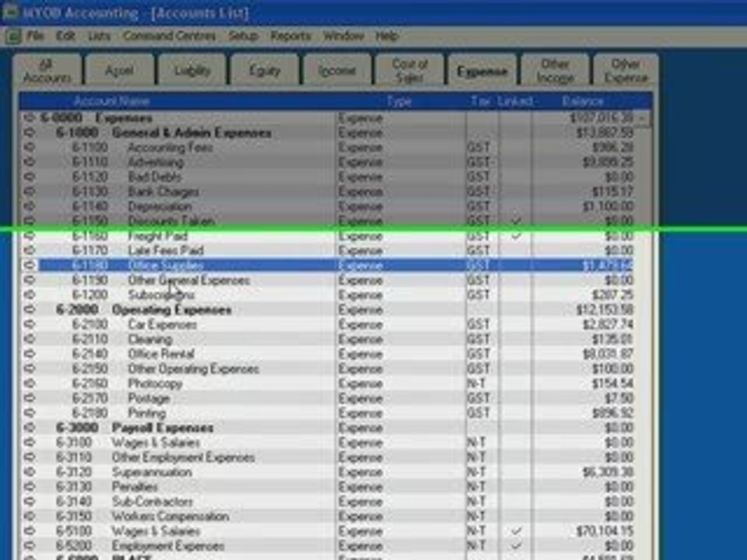747x560 pixels.
Task: Click the Type column header
Action: (399, 101)
